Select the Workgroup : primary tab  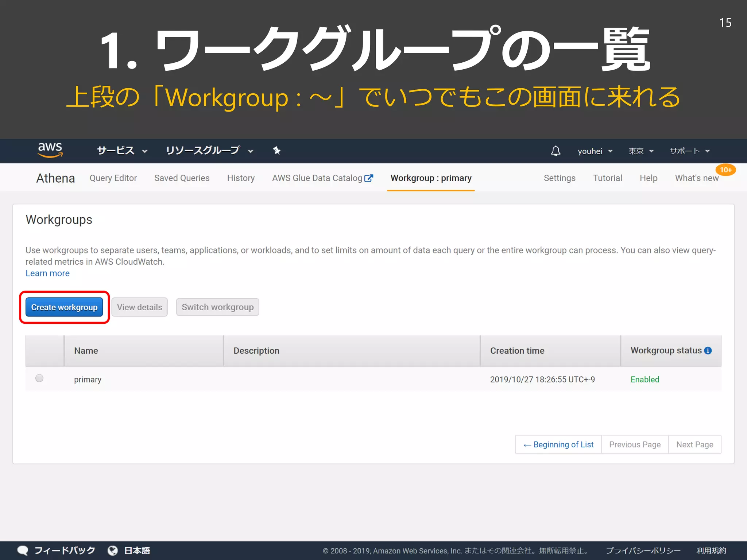431,178
